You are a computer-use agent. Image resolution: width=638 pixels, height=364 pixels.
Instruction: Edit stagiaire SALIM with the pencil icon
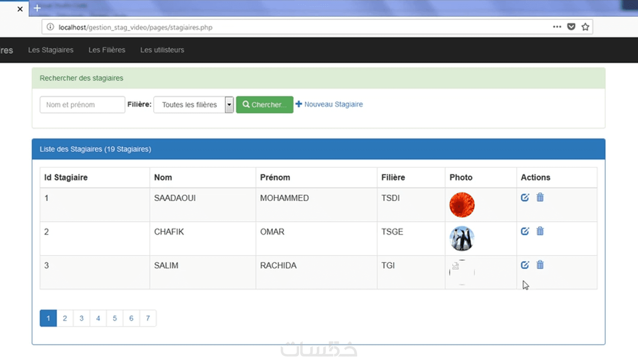click(x=525, y=265)
